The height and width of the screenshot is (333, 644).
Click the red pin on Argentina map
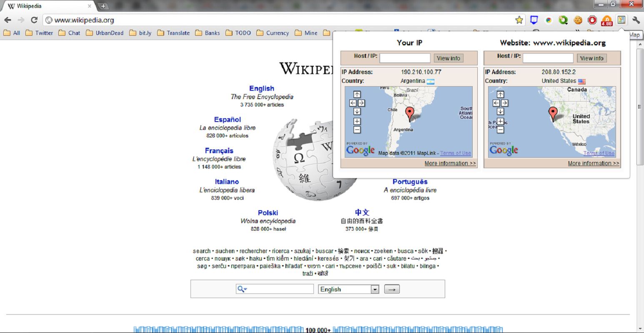tap(410, 113)
